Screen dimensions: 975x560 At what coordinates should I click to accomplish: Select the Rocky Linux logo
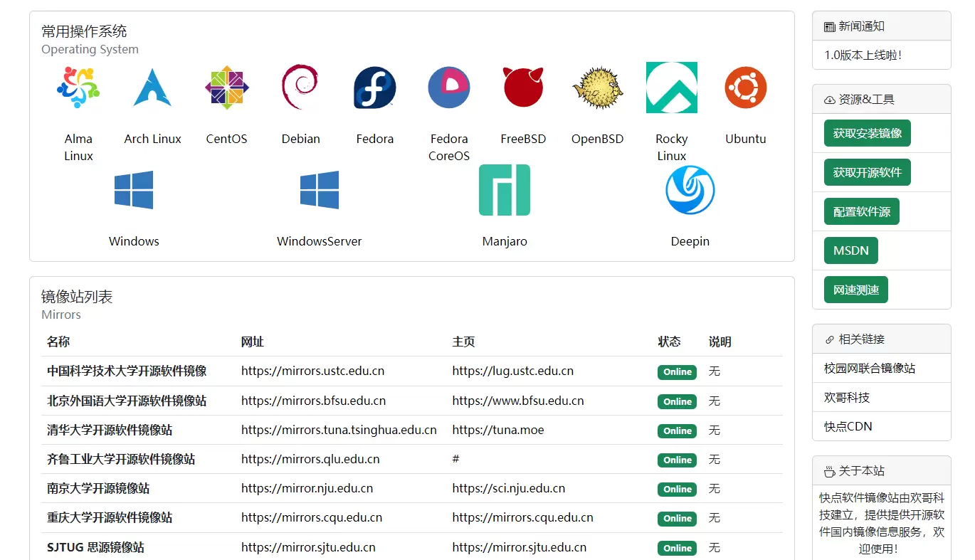point(671,88)
